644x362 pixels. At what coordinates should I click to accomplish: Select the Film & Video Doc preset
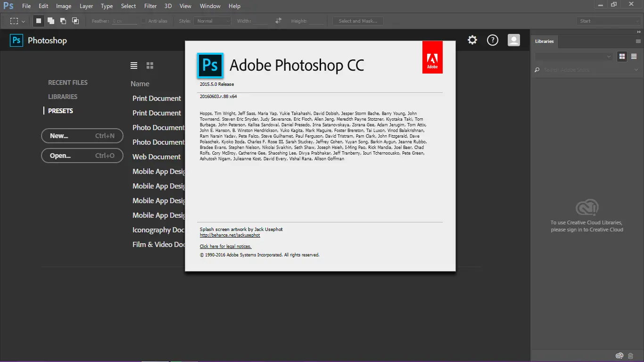[159, 245]
